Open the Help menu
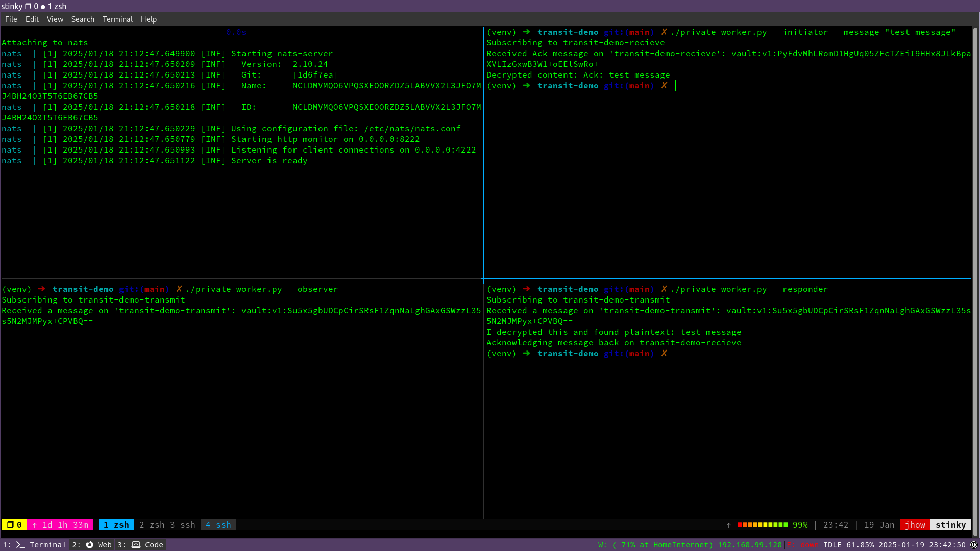Viewport: 980px width, 551px height. click(x=149, y=19)
